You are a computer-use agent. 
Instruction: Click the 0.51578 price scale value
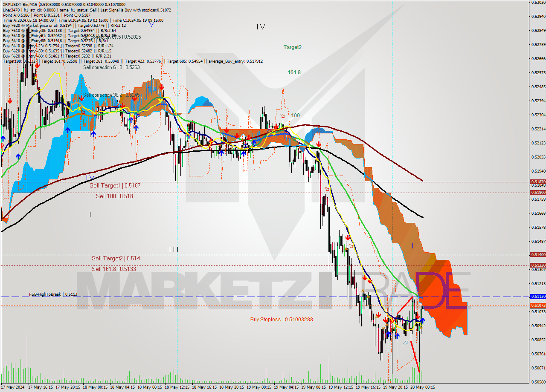coord(539,227)
